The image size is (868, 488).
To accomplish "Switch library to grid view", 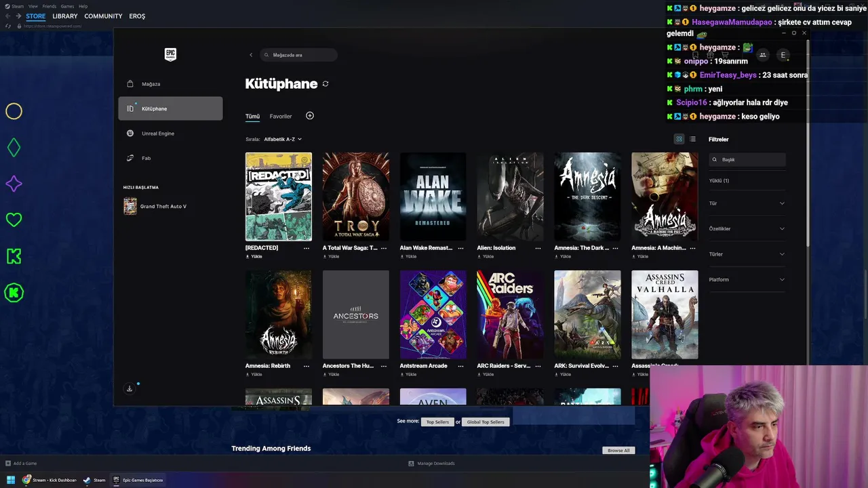I will click(679, 139).
